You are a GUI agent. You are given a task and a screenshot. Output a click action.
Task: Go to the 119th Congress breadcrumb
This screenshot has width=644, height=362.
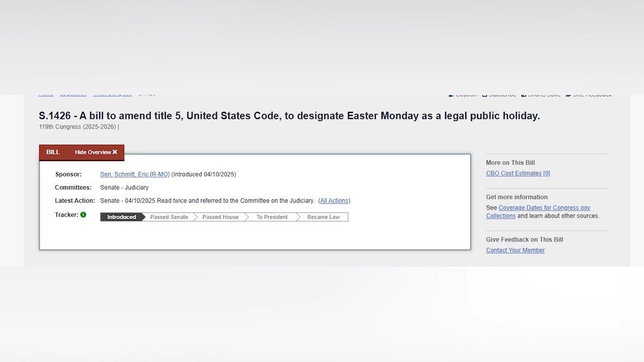[112, 93]
